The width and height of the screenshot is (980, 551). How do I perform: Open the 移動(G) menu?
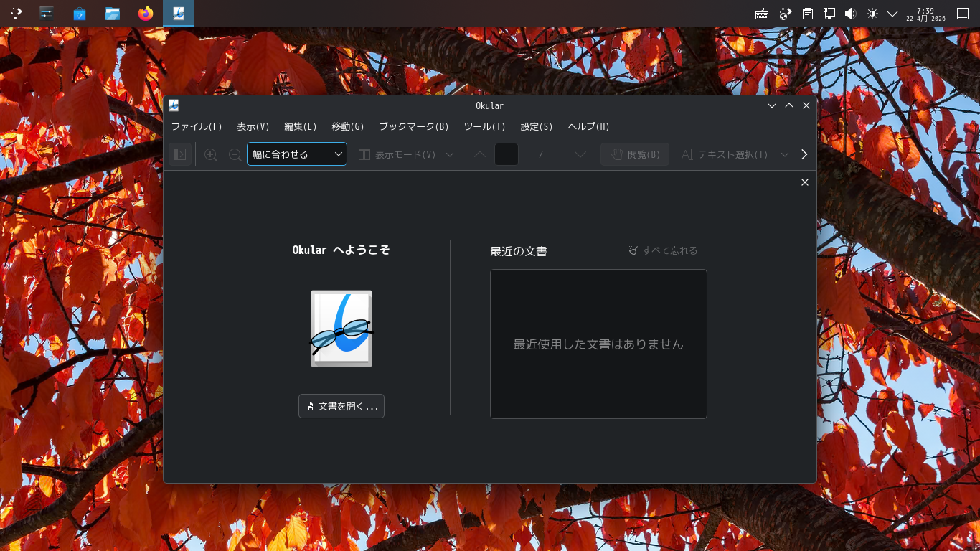[x=348, y=126]
